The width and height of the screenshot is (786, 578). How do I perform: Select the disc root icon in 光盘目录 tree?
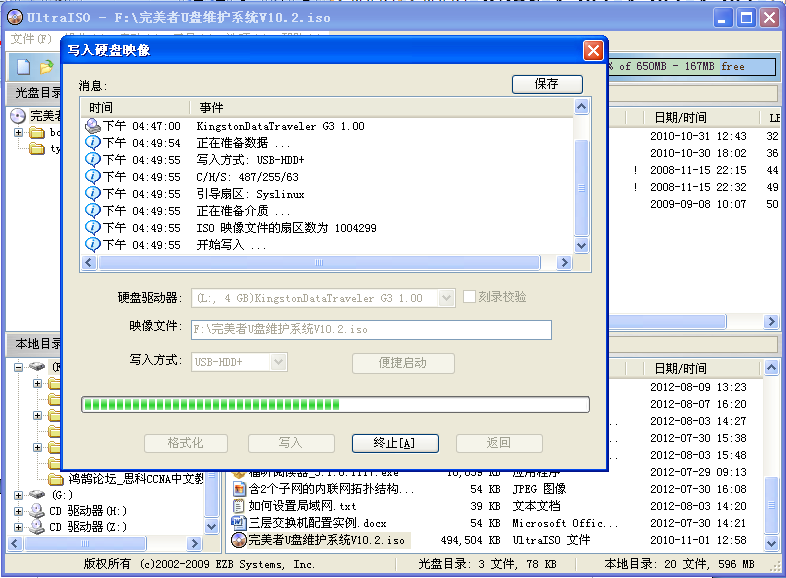click(x=18, y=116)
